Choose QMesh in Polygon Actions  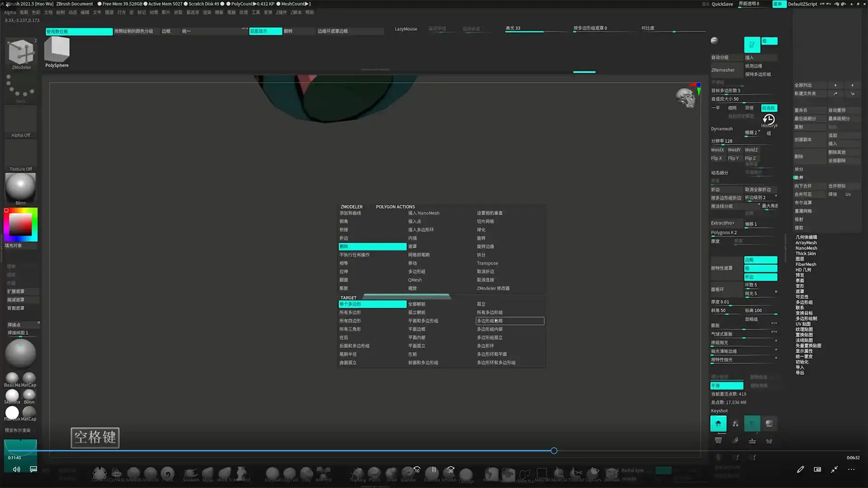coord(415,280)
